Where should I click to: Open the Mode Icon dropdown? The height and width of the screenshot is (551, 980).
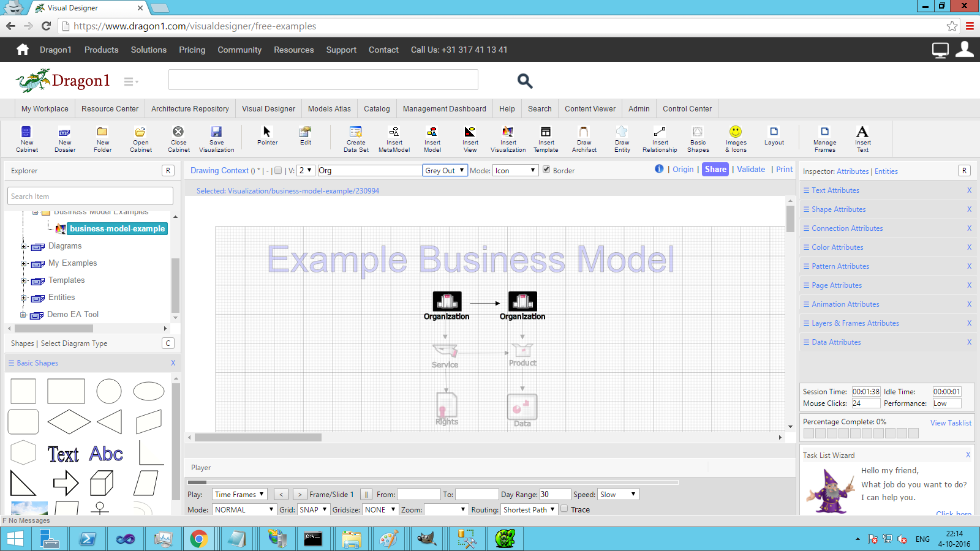pos(516,170)
